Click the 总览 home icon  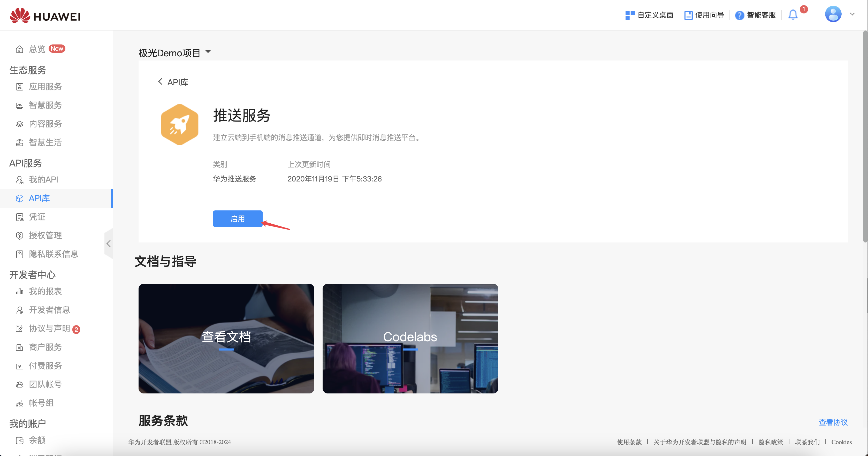pos(20,49)
